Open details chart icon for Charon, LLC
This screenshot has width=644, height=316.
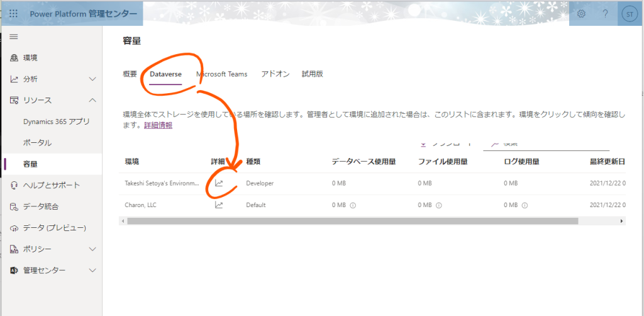click(x=219, y=205)
